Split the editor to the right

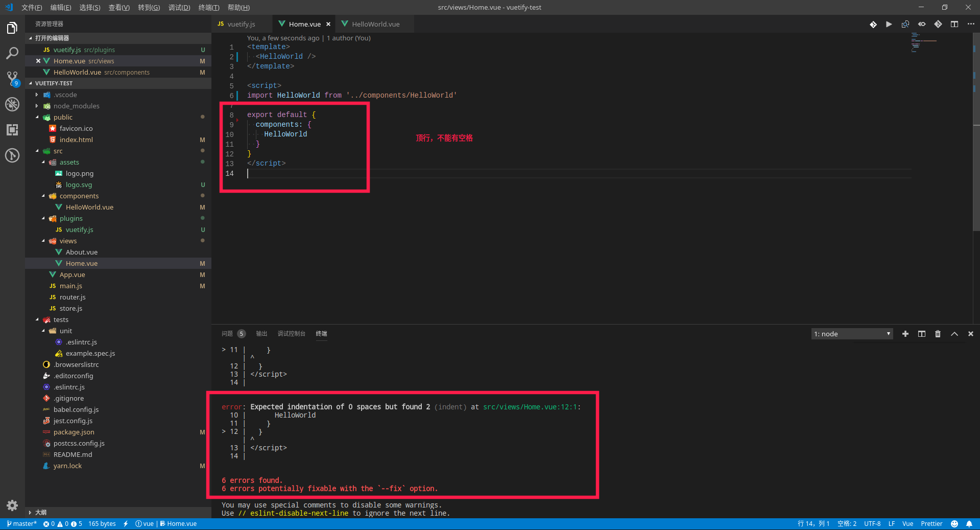[x=954, y=24]
